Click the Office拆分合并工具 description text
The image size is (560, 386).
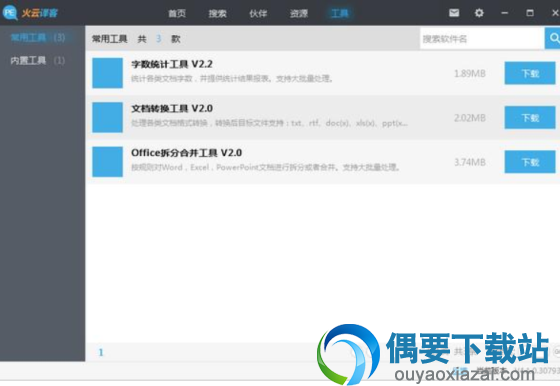pyautogui.click(x=265, y=167)
